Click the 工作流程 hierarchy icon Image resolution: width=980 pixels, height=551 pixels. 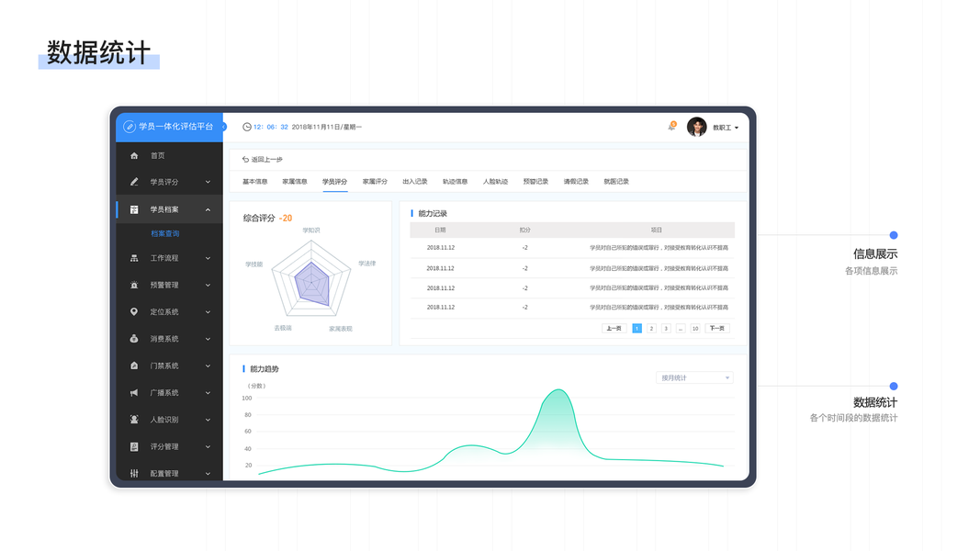(x=134, y=258)
